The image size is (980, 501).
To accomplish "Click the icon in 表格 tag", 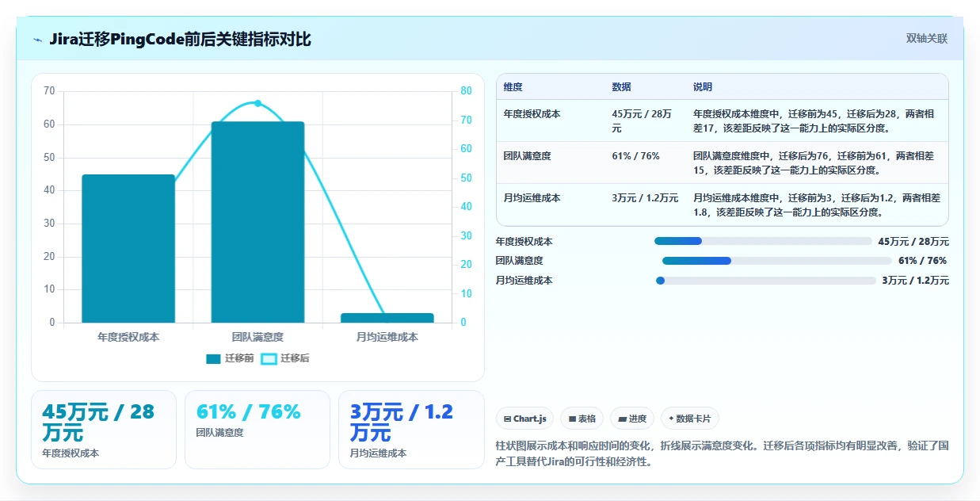I will (572, 419).
